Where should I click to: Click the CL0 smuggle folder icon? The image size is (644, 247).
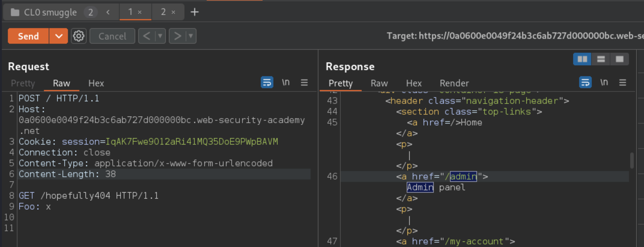15,12
